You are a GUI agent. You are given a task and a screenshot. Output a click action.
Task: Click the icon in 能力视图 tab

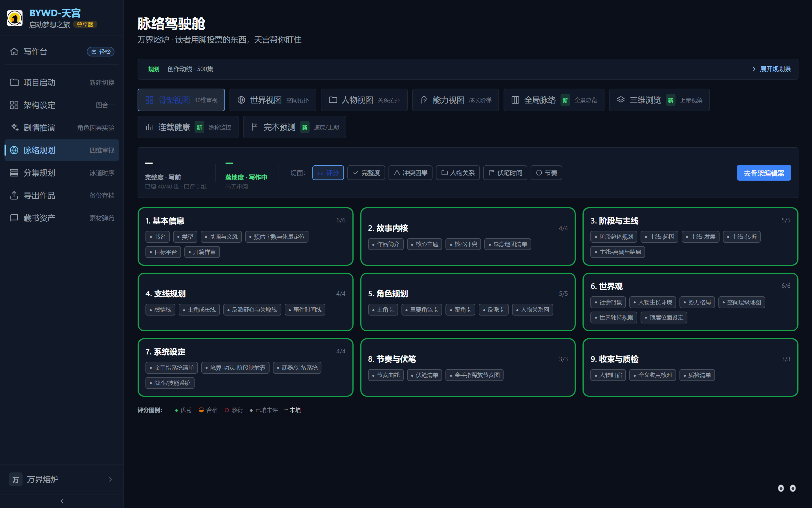pyautogui.click(x=424, y=100)
